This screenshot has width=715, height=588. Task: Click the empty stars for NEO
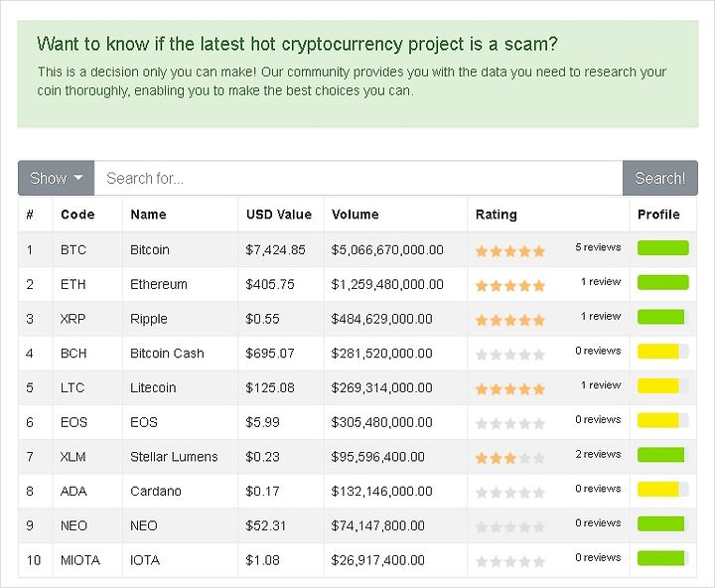coord(510,527)
